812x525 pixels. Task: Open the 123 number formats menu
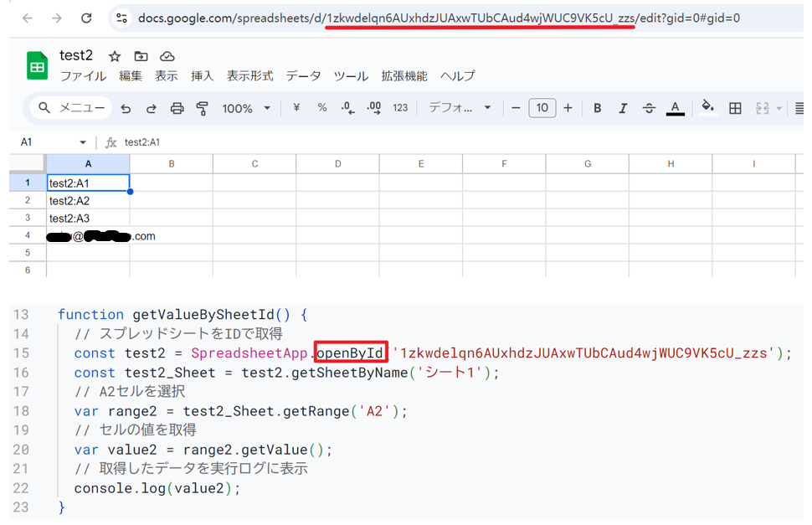pos(400,108)
